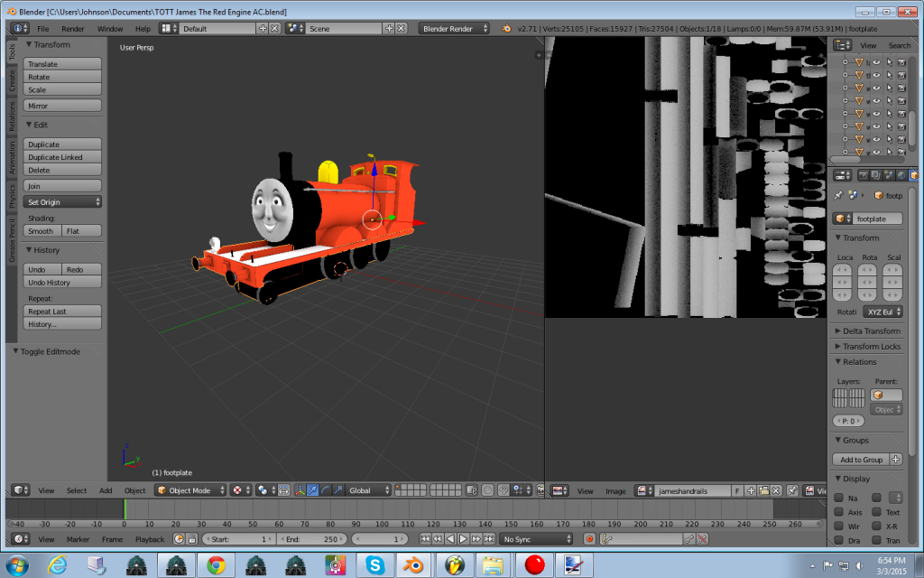Open the Scene properties tab icon
The image size is (924, 578).
click(889, 175)
